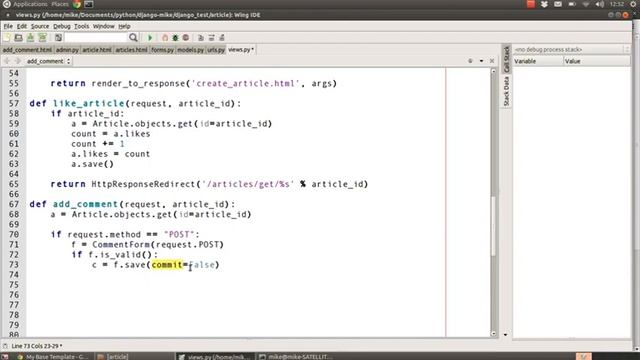Select the Stack Data vertical tab

pos(506,92)
